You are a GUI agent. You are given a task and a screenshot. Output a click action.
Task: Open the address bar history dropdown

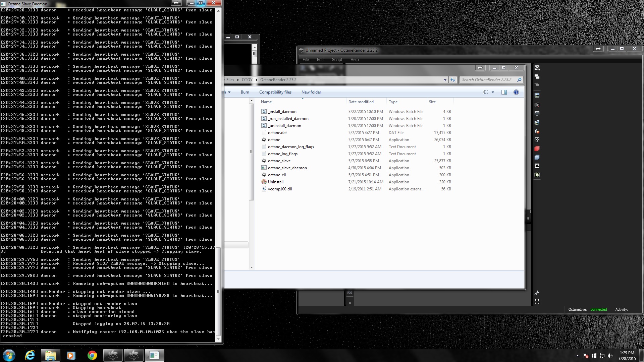click(x=445, y=80)
